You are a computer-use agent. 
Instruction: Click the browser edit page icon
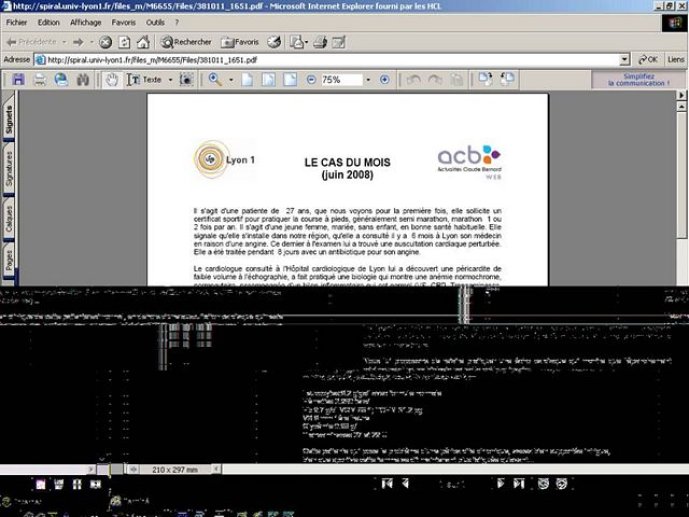(x=339, y=42)
